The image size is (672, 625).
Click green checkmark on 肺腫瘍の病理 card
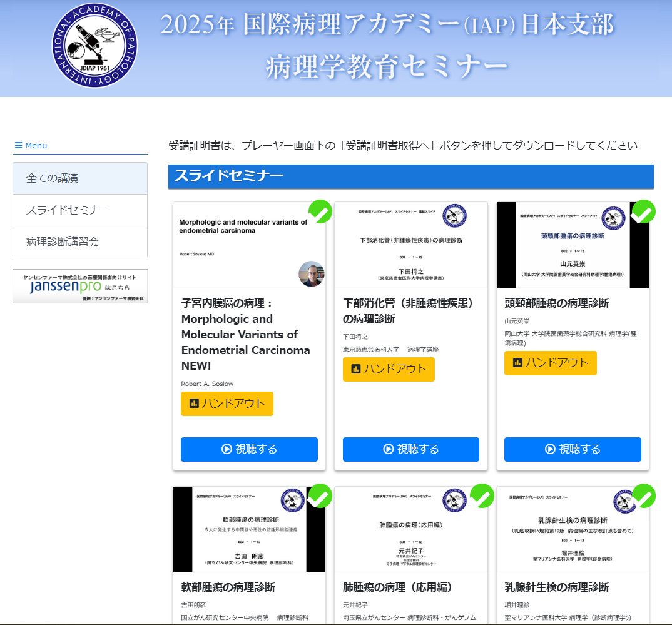[482, 496]
